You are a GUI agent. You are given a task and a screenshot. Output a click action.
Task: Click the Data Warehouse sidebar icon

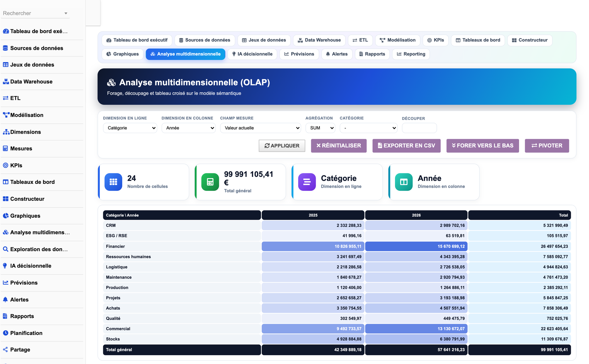[6, 81]
